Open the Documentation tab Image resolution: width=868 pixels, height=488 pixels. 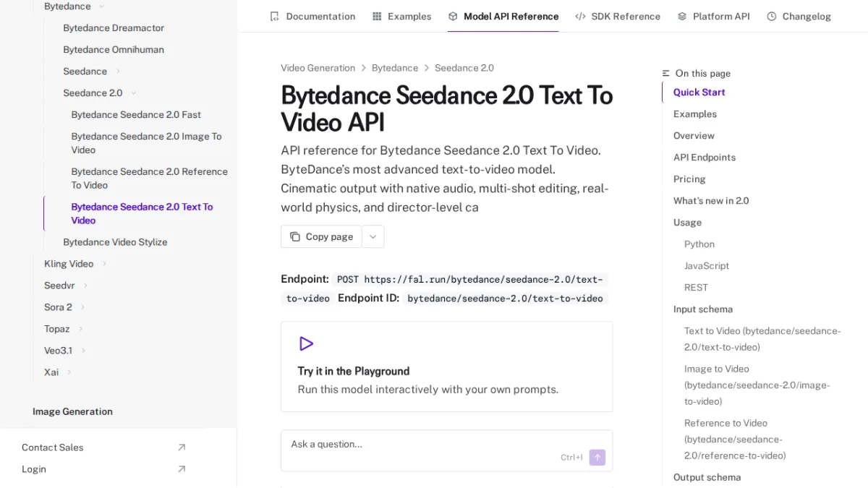(312, 16)
